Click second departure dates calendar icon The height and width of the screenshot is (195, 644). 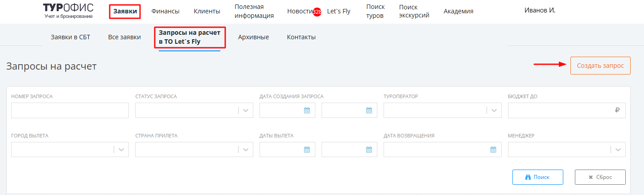point(369,150)
